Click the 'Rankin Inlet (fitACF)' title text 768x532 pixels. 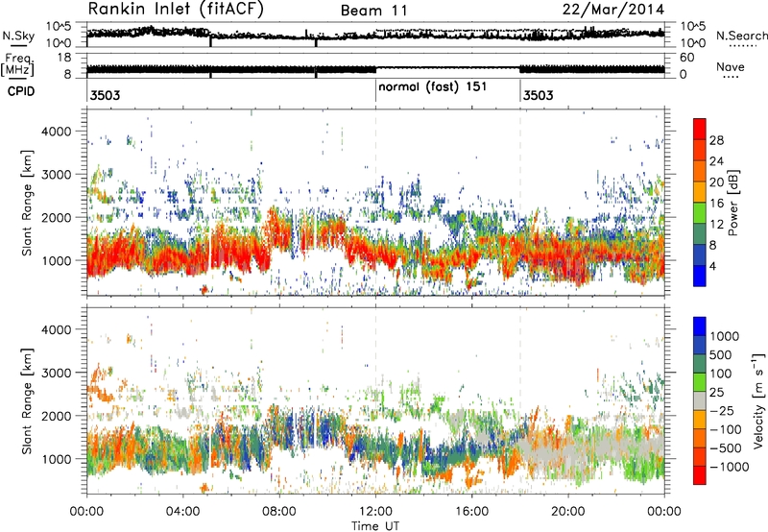tap(176, 9)
